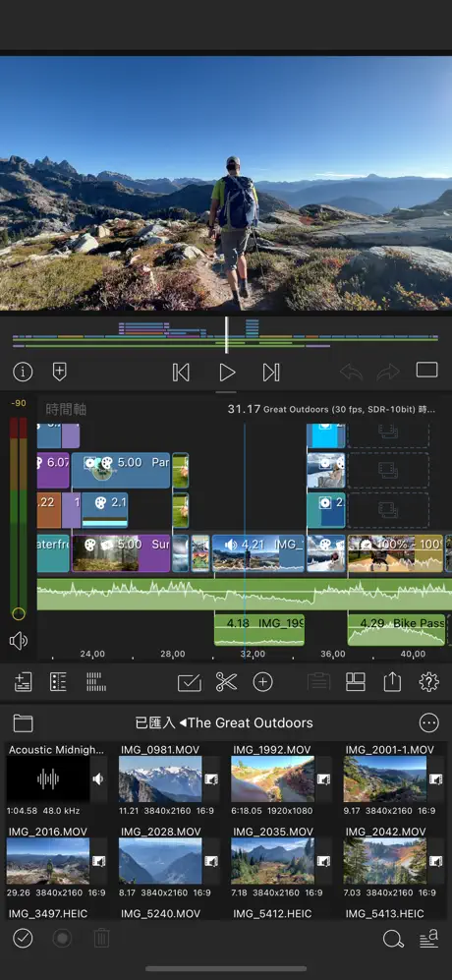Open the audio mixer bars icon
The width and height of the screenshot is (452, 980).
[x=95, y=682]
